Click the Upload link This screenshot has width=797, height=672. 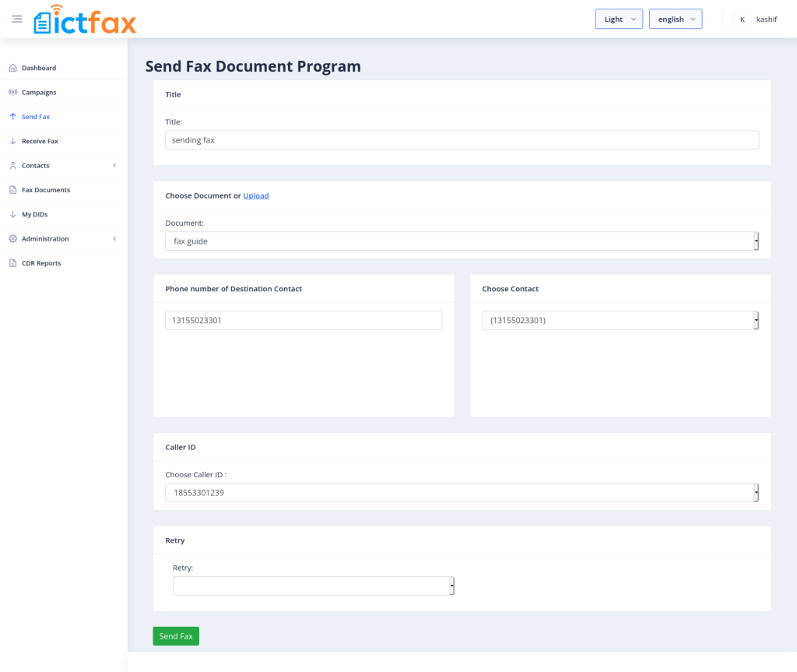tap(255, 196)
